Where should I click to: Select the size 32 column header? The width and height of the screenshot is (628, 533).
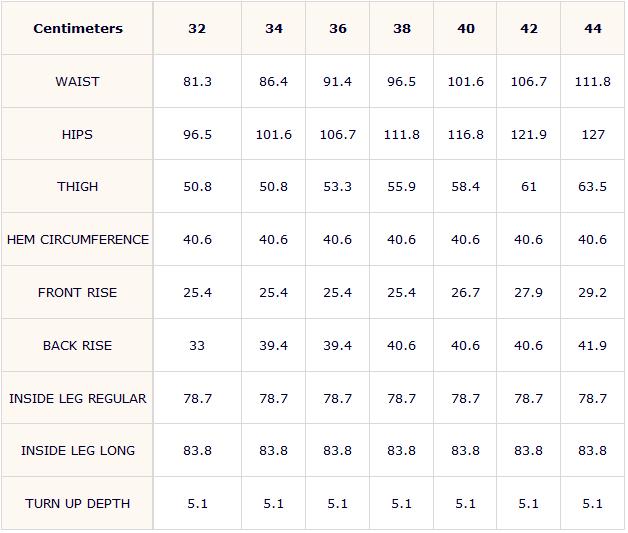197,28
